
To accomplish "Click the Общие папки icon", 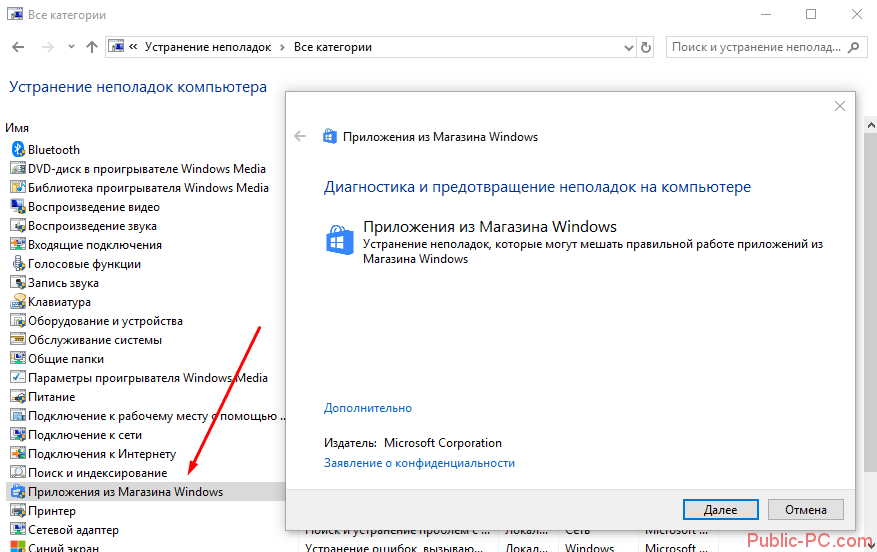I will tap(18, 358).
